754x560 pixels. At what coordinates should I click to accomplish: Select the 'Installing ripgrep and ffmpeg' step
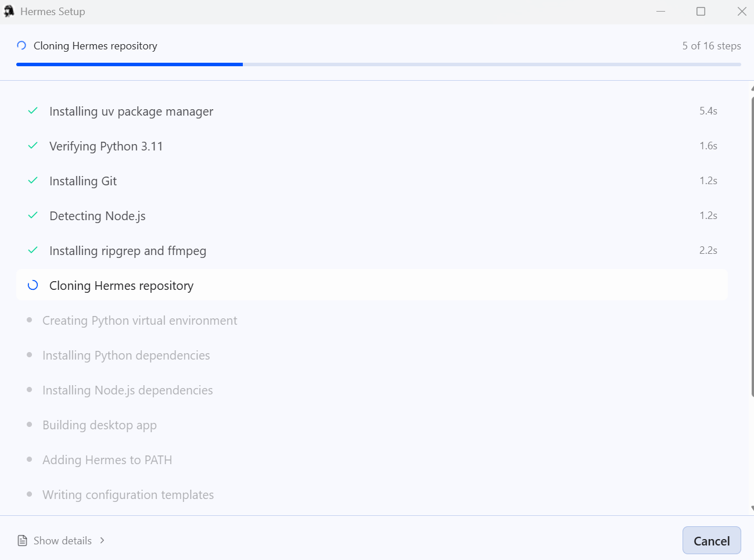372,250
